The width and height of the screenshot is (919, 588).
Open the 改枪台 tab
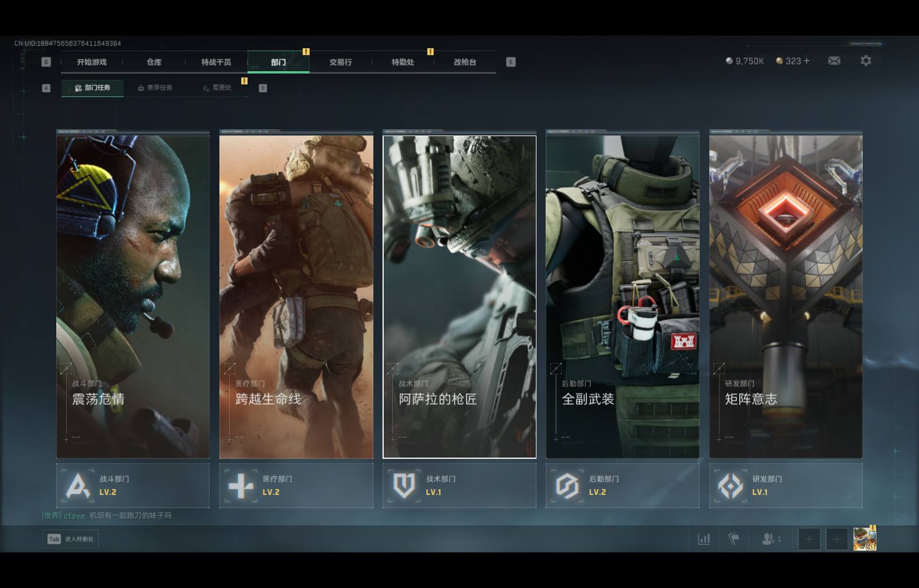pyautogui.click(x=465, y=62)
